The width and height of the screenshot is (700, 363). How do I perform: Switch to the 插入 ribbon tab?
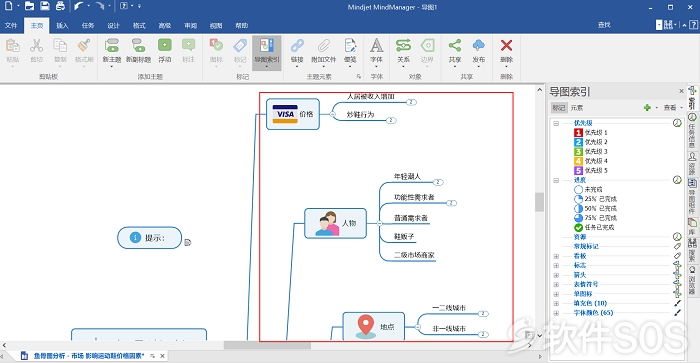62,25
